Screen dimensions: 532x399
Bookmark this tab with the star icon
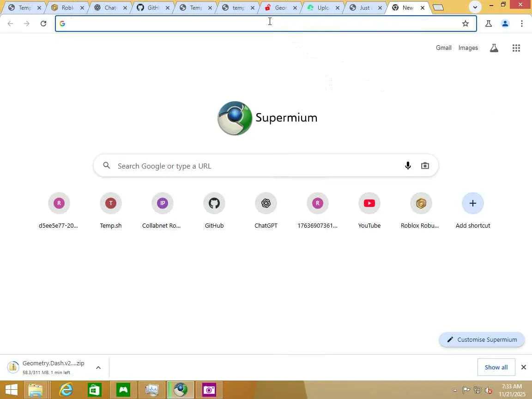pyautogui.click(x=465, y=24)
